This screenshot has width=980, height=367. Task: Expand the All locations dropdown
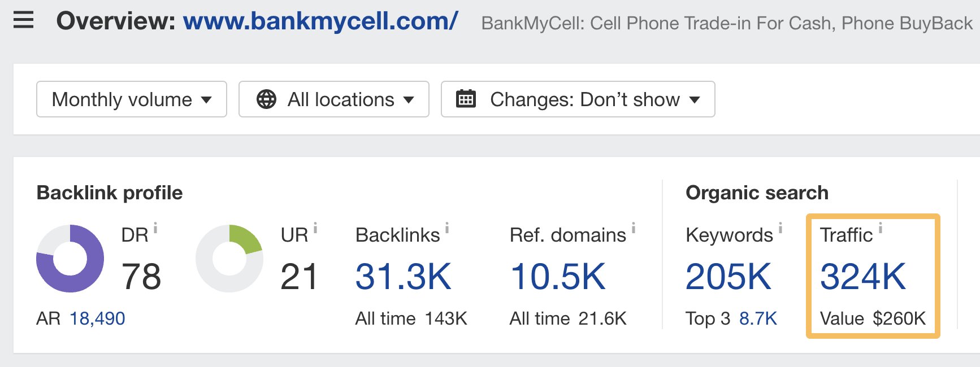(333, 99)
